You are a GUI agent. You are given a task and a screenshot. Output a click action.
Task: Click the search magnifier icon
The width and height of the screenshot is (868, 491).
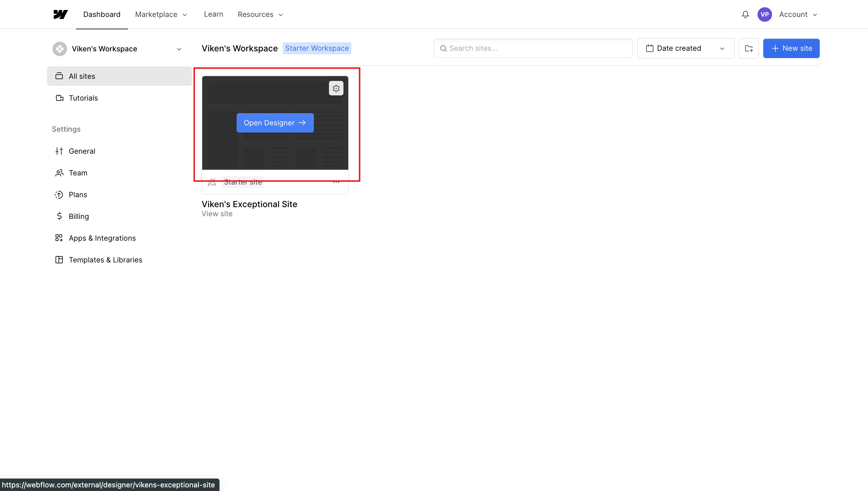click(443, 49)
